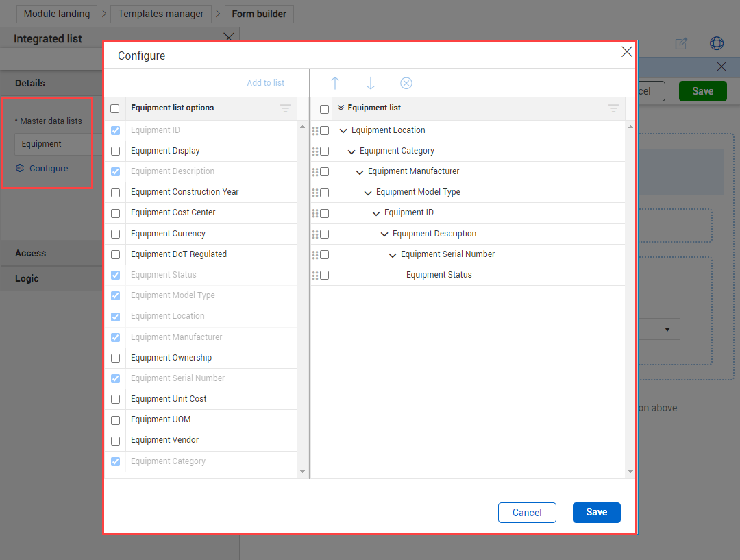The width and height of the screenshot is (740, 560).
Task: Click the move-up arrow icon
Action: coord(335,83)
